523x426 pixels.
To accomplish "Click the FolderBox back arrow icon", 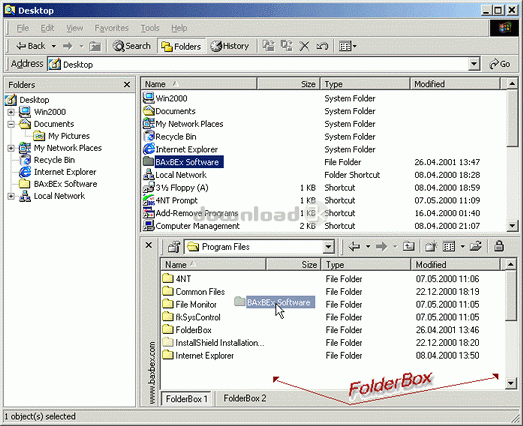I will coord(354,247).
